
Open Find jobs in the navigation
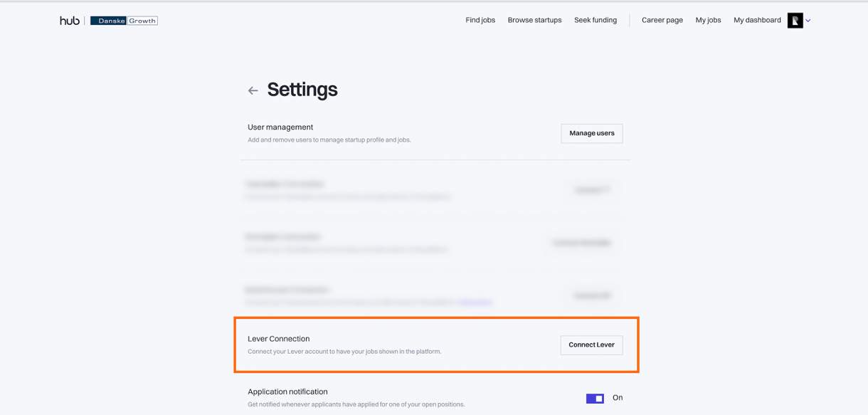[480, 20]
